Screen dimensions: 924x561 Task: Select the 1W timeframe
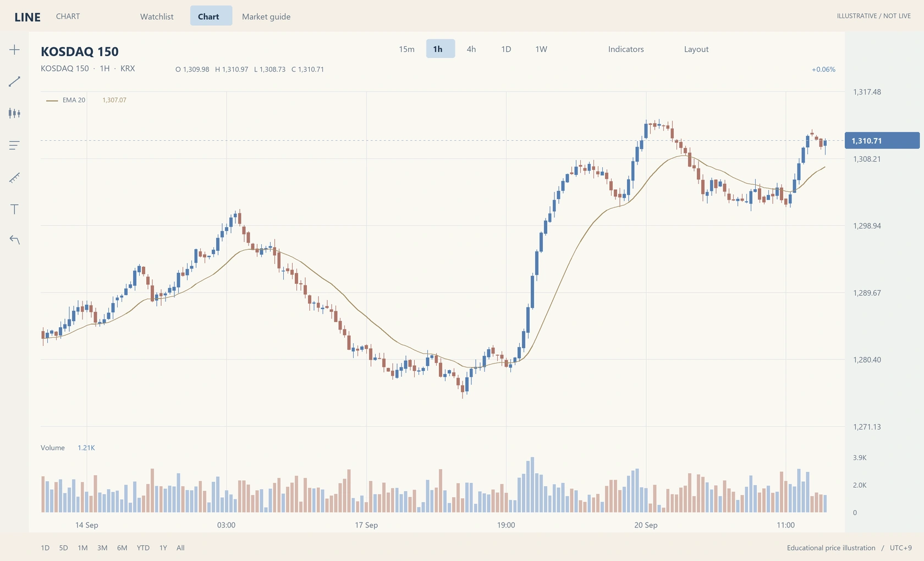[x=541, y=49]
